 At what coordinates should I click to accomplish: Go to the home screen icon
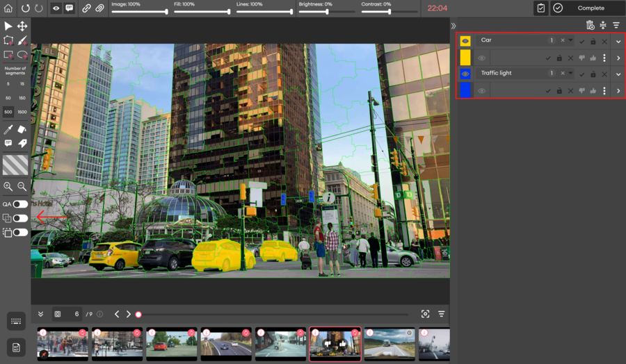tap(8, 8)
